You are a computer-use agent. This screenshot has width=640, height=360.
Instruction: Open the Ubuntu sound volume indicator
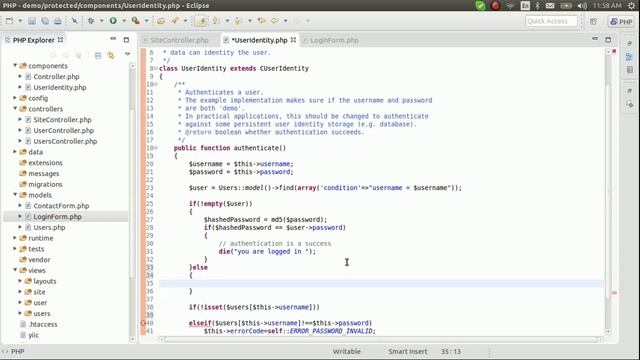pos(582,5)
